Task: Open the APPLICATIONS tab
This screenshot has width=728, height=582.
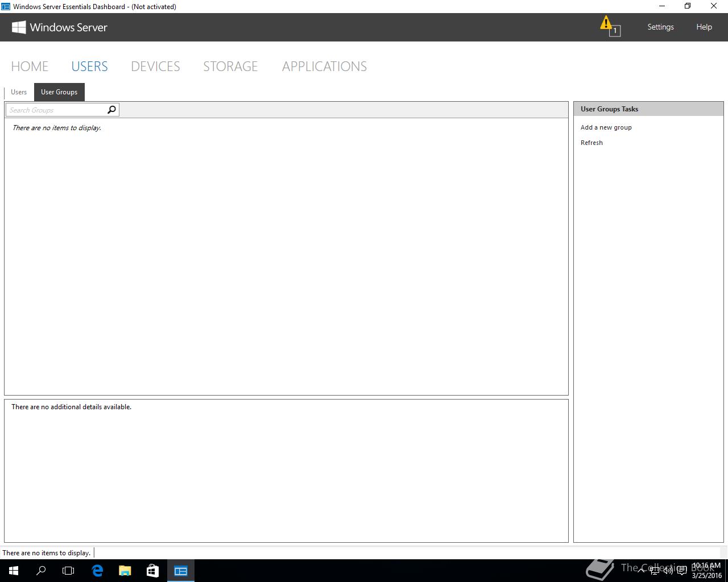Action: click(x=324, y=66)
